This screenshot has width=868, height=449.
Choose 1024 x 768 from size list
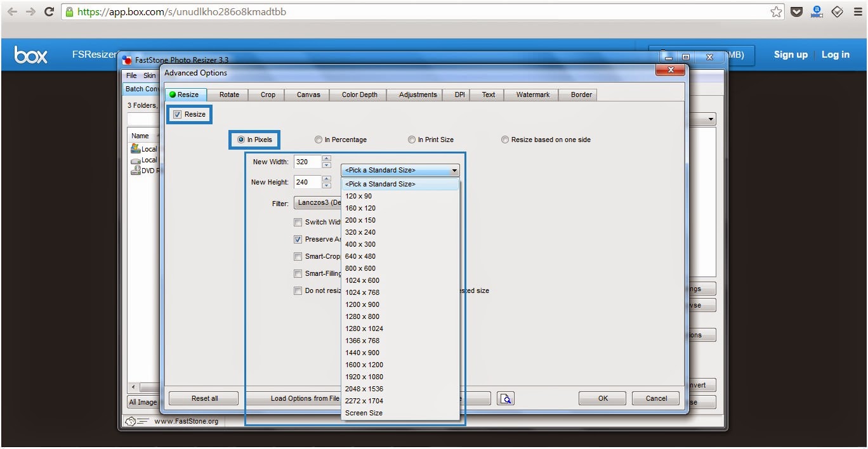[362, 292]
